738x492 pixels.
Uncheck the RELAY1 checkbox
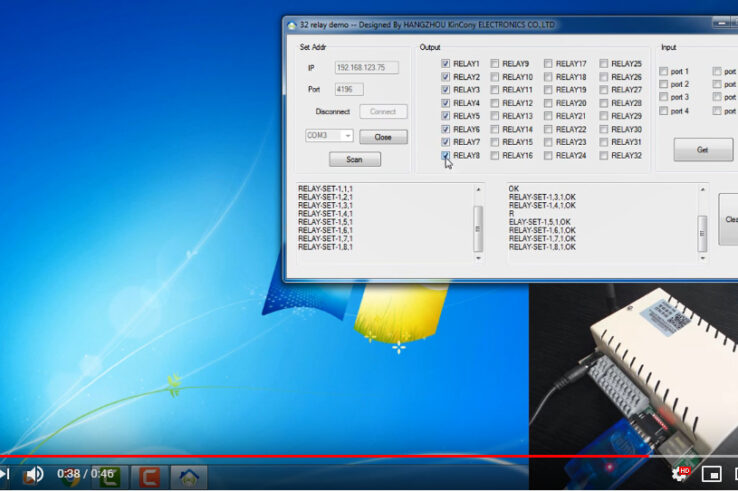(446, 64)
